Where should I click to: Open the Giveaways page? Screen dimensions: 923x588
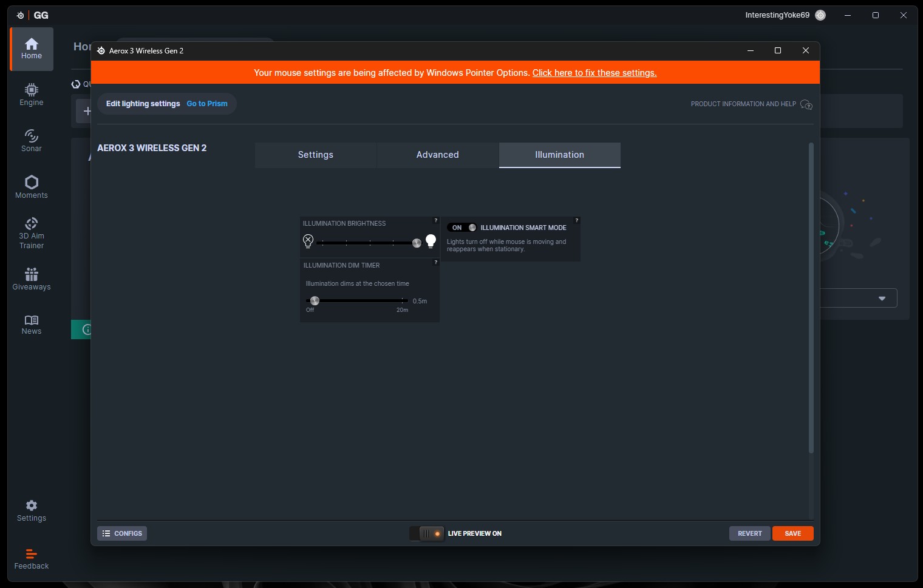pos(32,279)
